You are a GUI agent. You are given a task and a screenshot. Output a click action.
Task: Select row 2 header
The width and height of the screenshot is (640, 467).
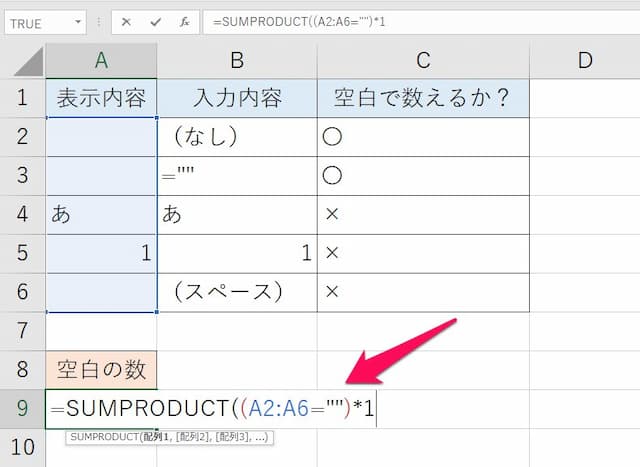pyautogui.click(x=22, y=137)
